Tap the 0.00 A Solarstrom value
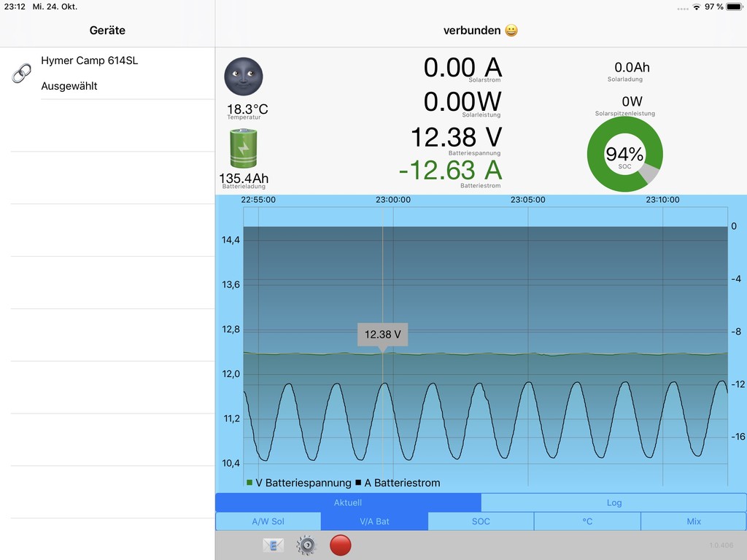Image resolution: width=747 pixels, height=560 pixels. click(462, 68)
